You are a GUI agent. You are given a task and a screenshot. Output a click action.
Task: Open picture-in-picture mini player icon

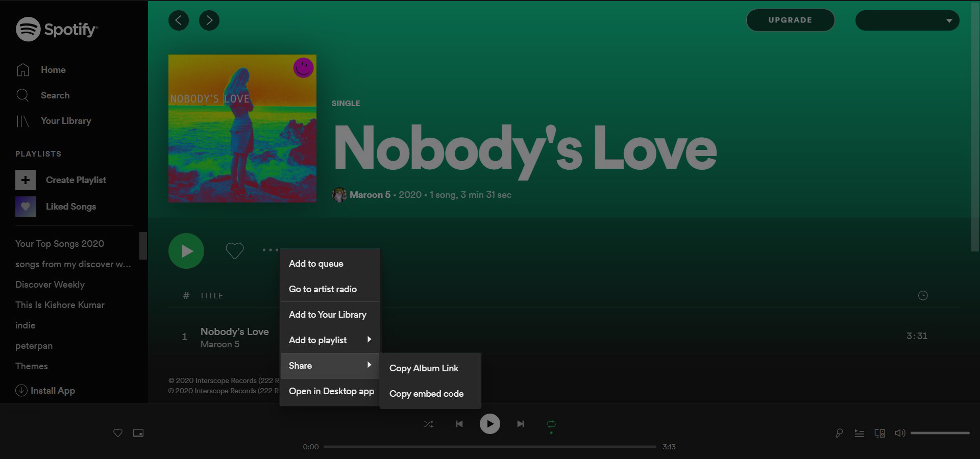[138, 433]
